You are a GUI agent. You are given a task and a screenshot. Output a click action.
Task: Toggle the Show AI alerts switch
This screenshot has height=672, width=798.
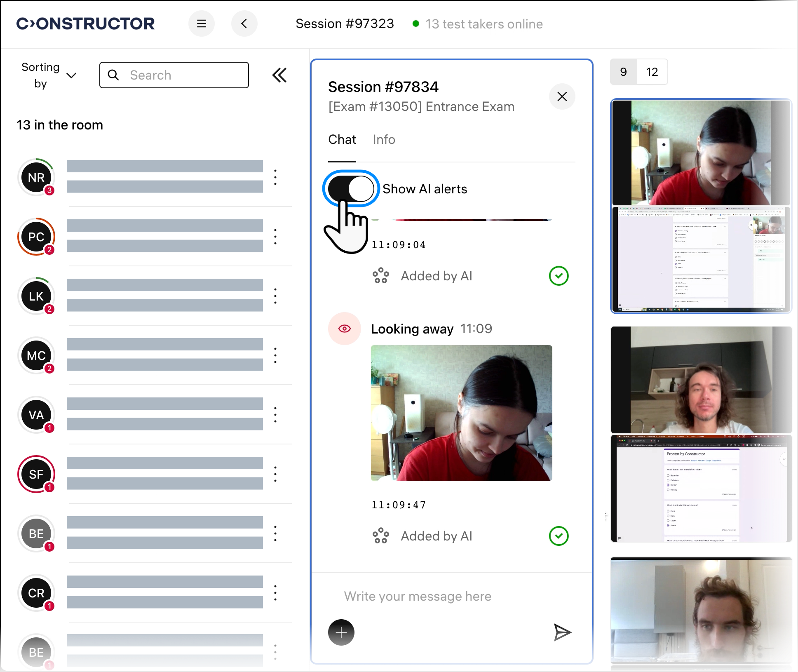point(351,189)
